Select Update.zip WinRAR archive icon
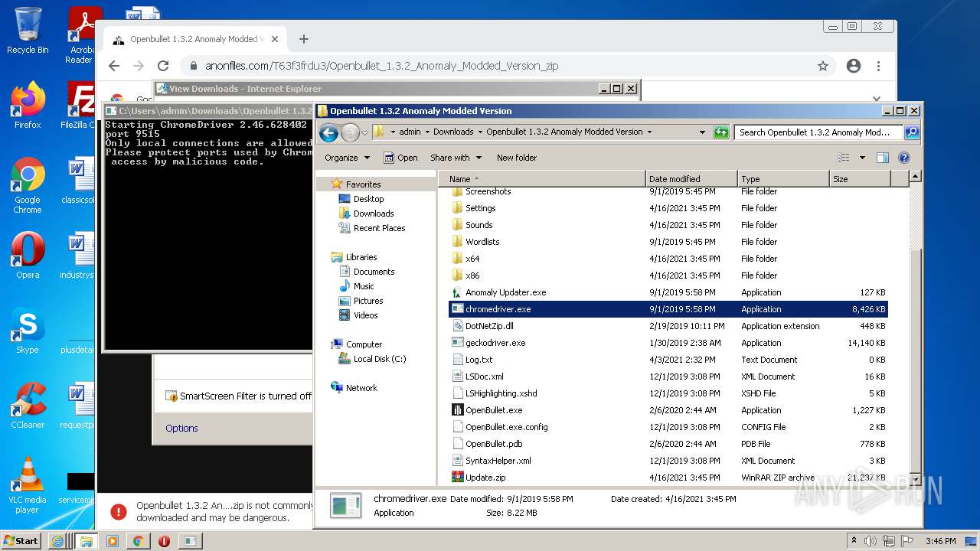980x551 pixels. [x=458, y=478]
